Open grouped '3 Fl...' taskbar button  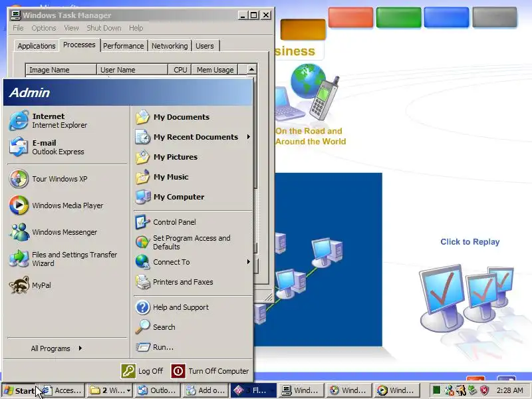click(253, 390)
